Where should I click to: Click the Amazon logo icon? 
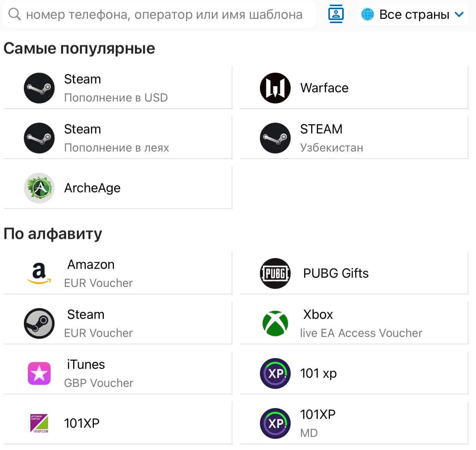pyautogui.click(x=39, y=273)
